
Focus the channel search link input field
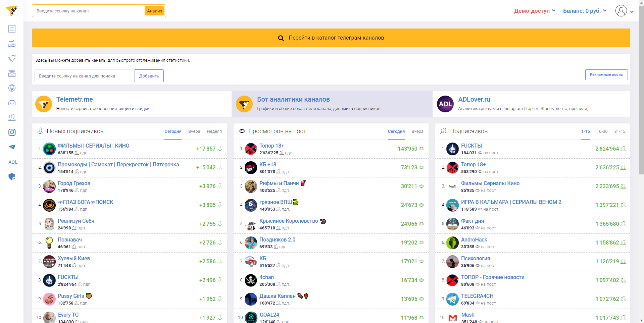pyautogui.click(x=84, y=76)
